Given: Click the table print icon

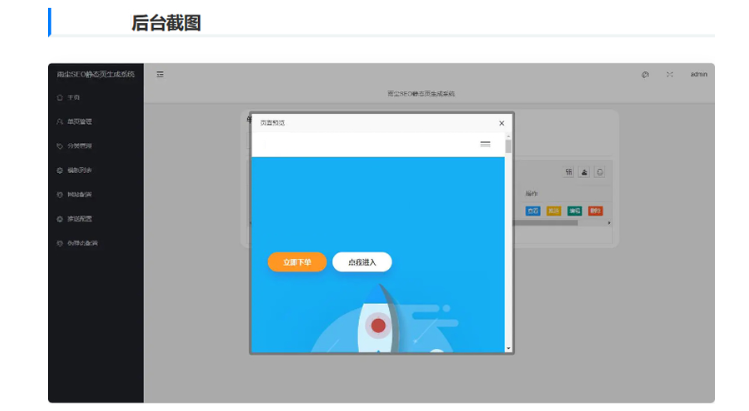Looking at the screenshot, I should coord(599,172).
